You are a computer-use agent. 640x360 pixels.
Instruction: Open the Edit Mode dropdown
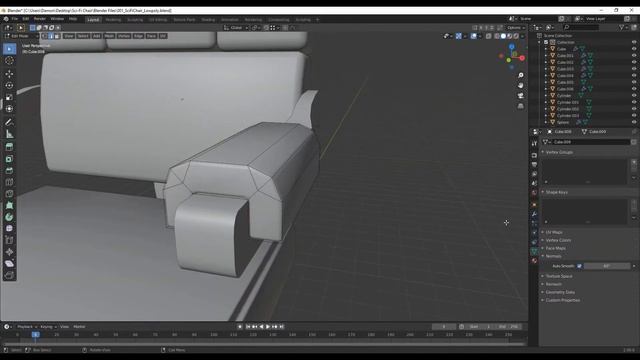pyautogui.click(x=21, y=36)
